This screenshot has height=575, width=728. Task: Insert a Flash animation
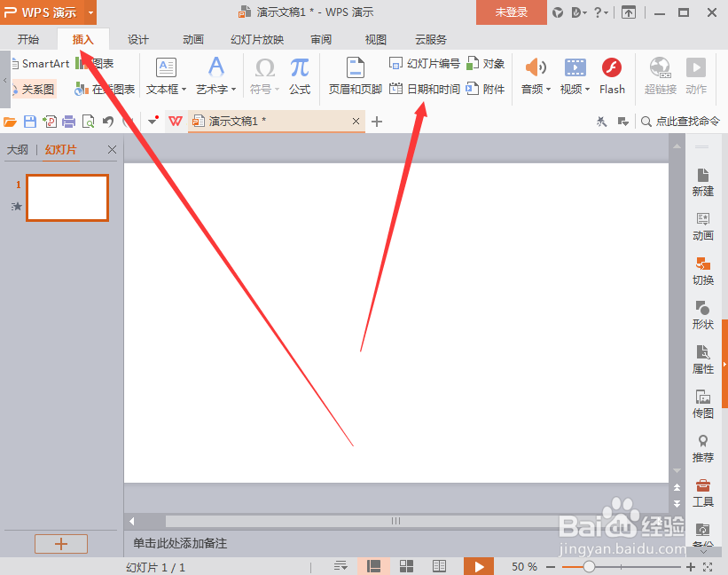pyautogui.click(x=612, y=75)
